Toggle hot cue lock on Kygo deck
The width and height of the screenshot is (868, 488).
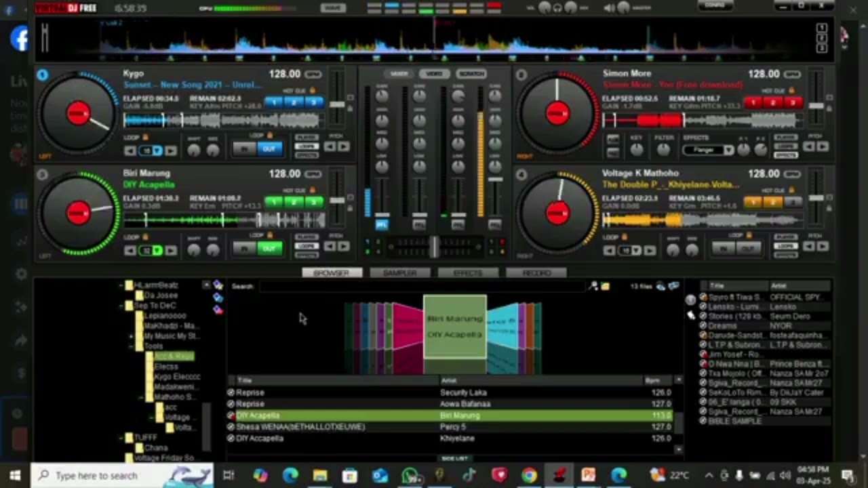coord(313,90)
